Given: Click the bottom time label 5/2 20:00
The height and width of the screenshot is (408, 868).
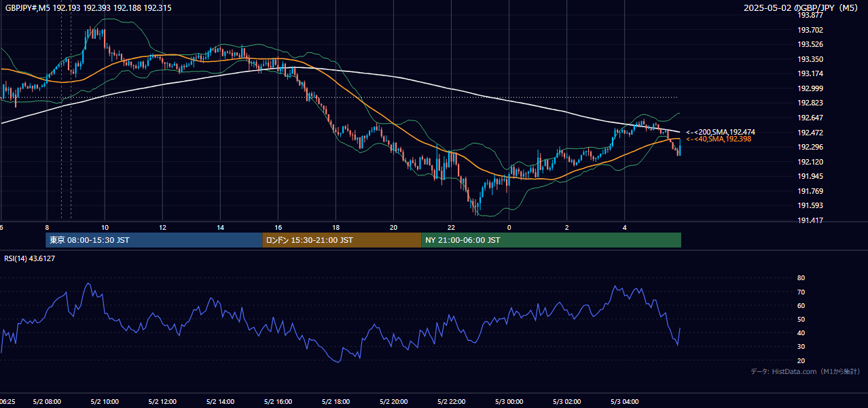Looking at the screenshot, I should pos(393,402).
